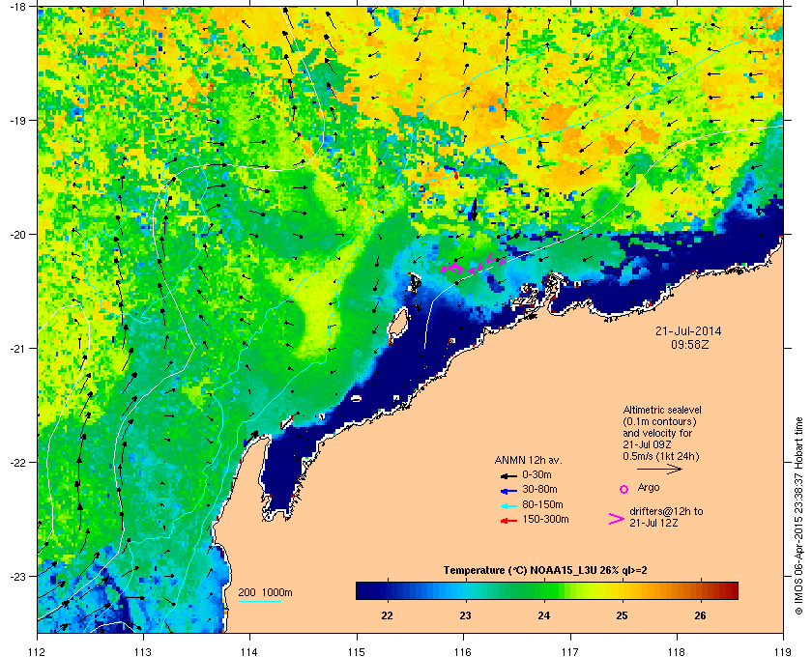Click the magenta drifter track on map
Image resolution: width=812 pixels, height=657 pixels.
[x=473, y=265]
